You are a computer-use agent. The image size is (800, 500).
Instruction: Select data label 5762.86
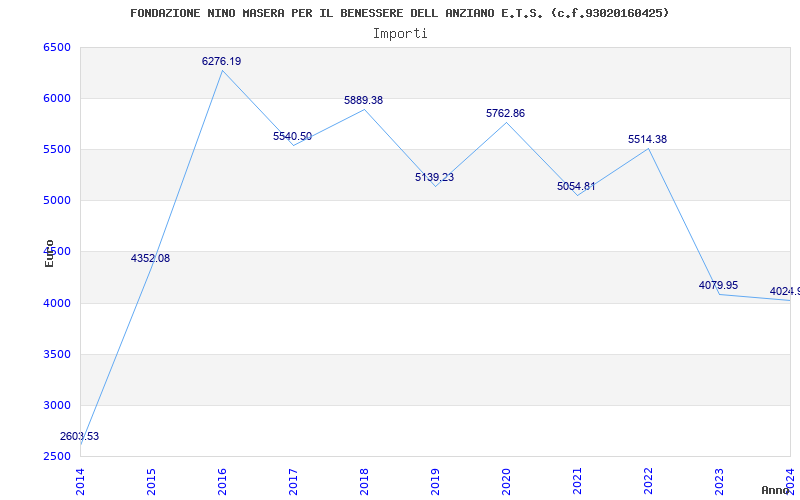coord(505,113)
